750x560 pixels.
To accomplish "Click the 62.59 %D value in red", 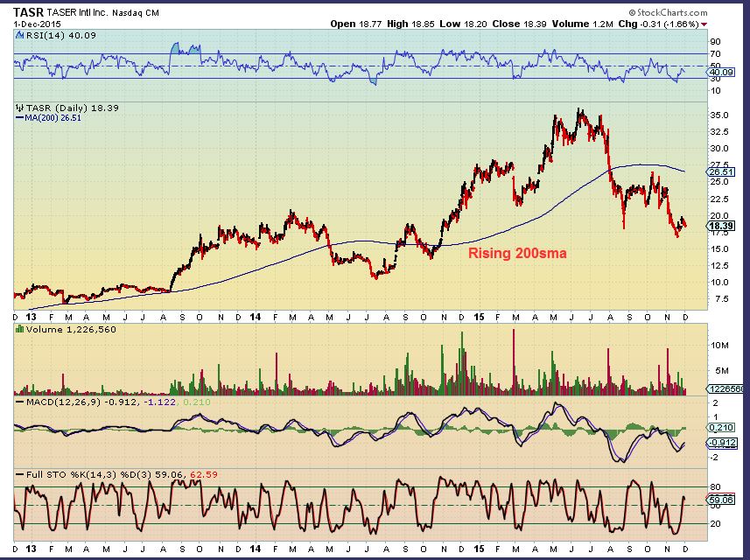I will (204, 475).
